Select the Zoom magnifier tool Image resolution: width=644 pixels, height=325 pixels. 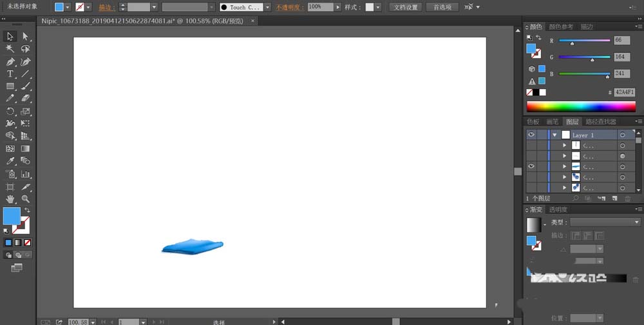(x=26, y=199)
